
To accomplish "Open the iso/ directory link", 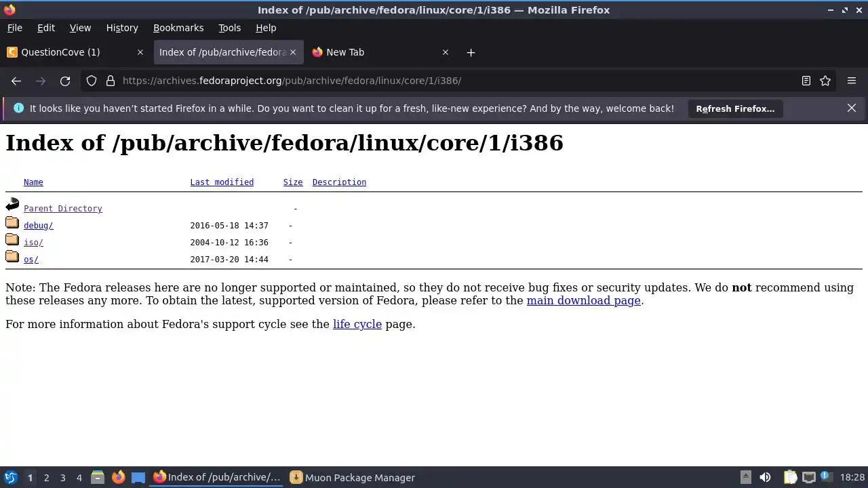I will 33,243.
